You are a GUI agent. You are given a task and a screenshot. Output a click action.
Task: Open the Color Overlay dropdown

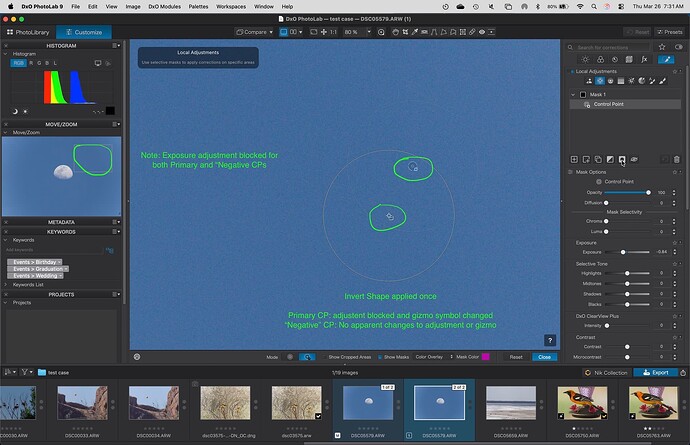point(433,357)
